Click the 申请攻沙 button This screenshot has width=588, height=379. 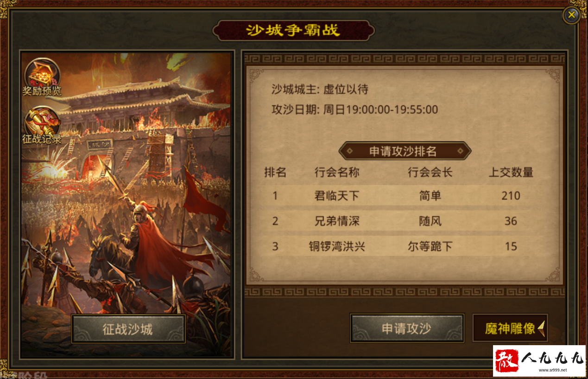[x=407, y=328]
